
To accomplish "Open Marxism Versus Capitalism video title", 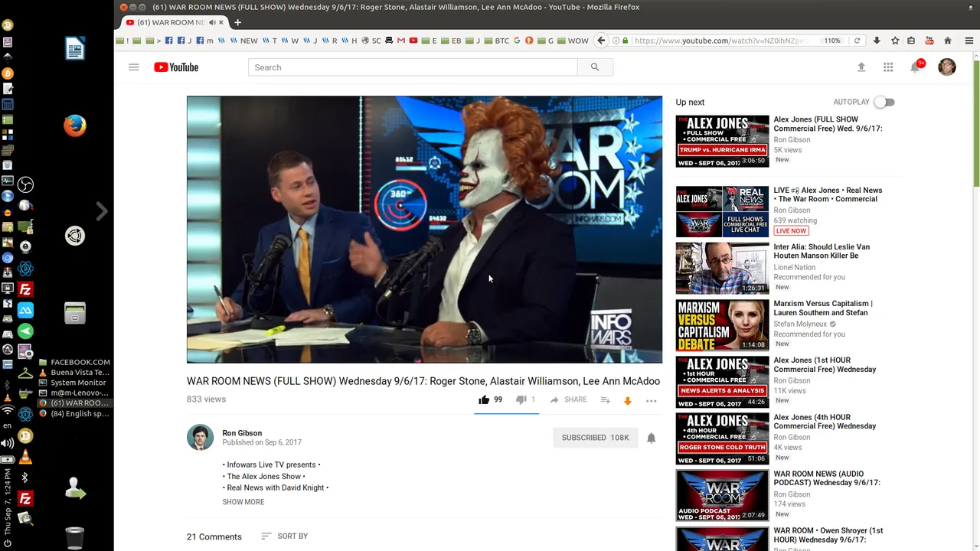I will click(823, 308).
